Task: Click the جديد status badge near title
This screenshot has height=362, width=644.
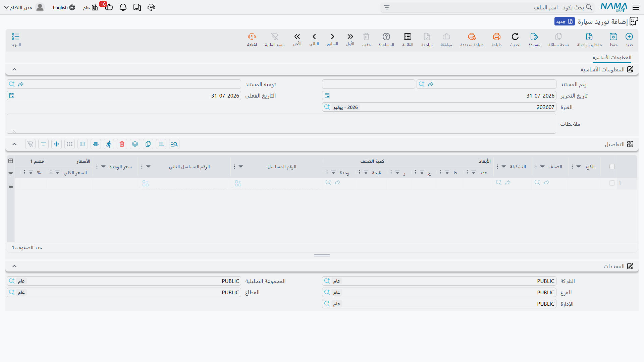Action: [x=565, y=21]
